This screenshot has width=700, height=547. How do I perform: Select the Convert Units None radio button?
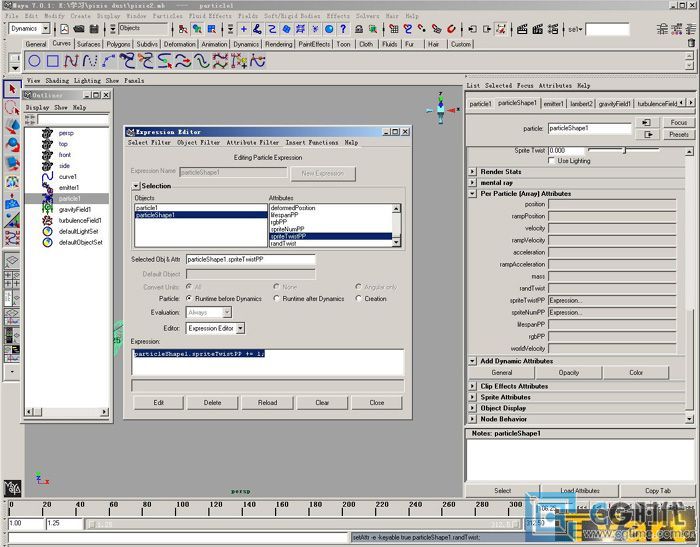click(277, 286)
